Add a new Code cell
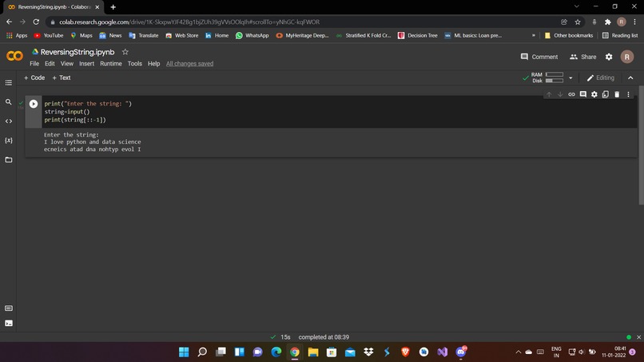This screenshot has width=644, height=362. click(34, 78)
